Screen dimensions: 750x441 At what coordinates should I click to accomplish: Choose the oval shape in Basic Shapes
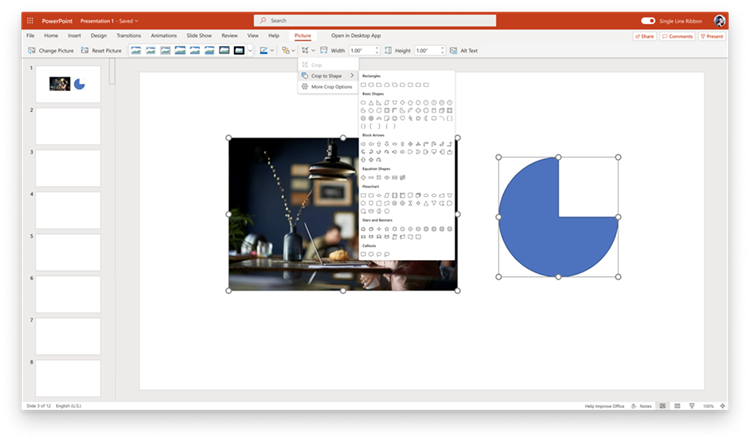coord(363,102)
